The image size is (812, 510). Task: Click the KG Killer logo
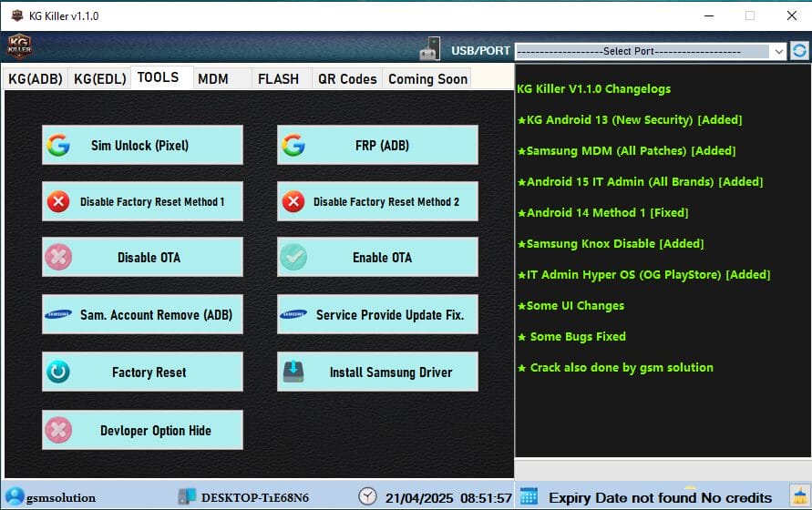tap(20, 46)
